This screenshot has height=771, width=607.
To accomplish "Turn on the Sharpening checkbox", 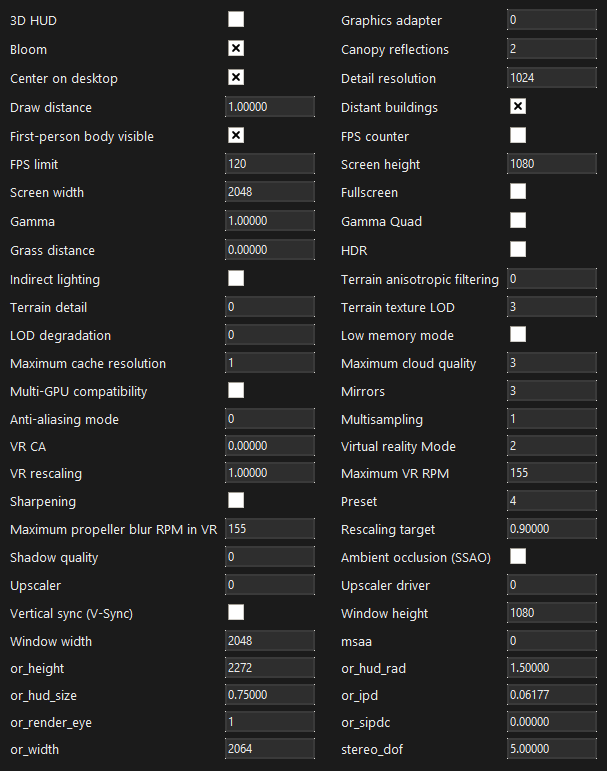I will pyautogui.click(x=236, y=501).
